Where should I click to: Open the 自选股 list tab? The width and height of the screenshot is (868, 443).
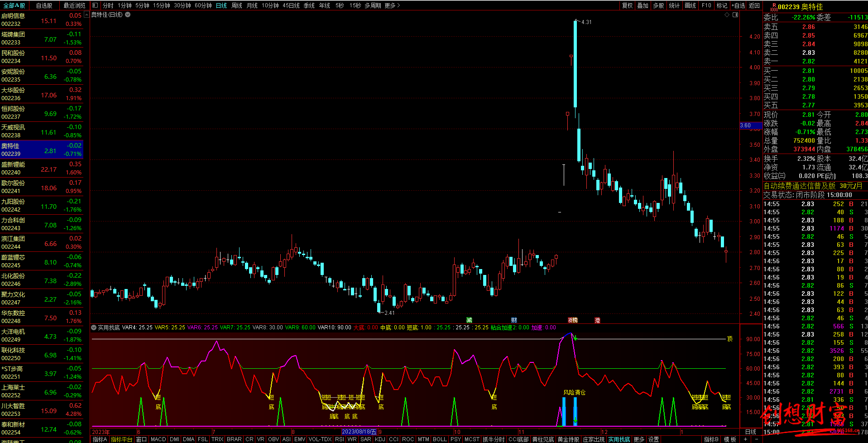[x=44, y=5]
